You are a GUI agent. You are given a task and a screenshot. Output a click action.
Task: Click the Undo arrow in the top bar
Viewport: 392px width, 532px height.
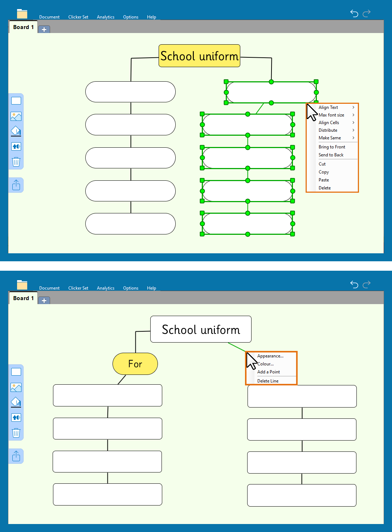click(x=354, y=13)
